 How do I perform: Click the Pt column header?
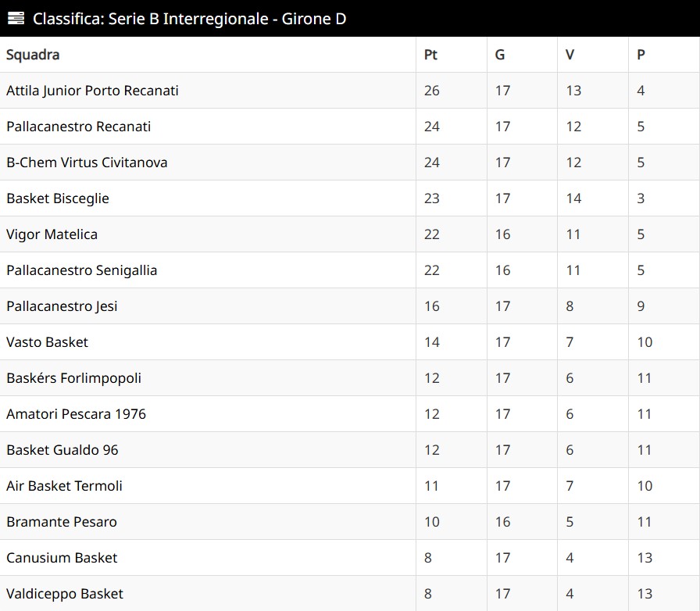430,55
